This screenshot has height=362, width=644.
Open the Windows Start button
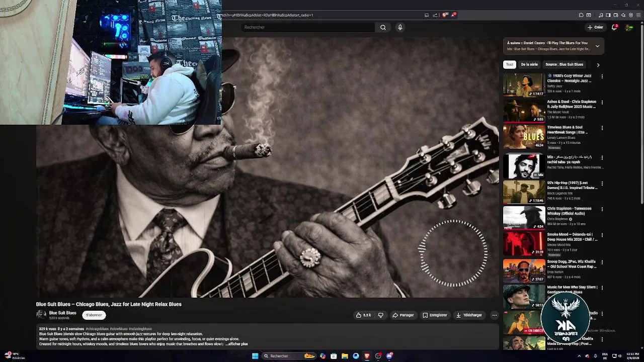pos(255,356)
